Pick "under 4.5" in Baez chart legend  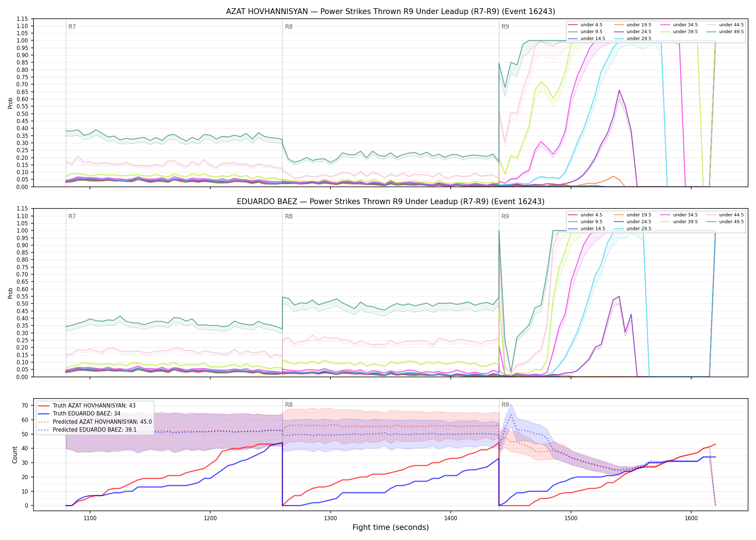tap(585, 215)
